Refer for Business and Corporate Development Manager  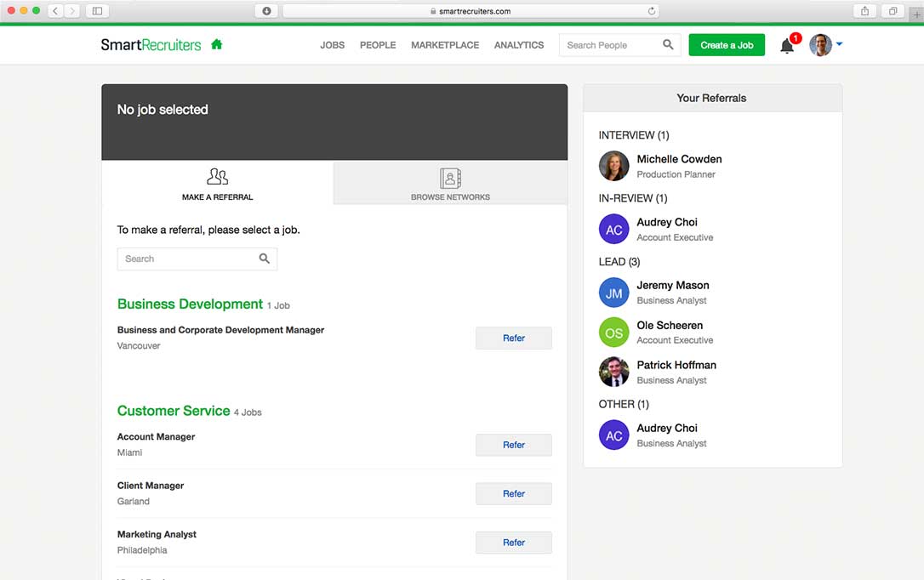[513, 338]
